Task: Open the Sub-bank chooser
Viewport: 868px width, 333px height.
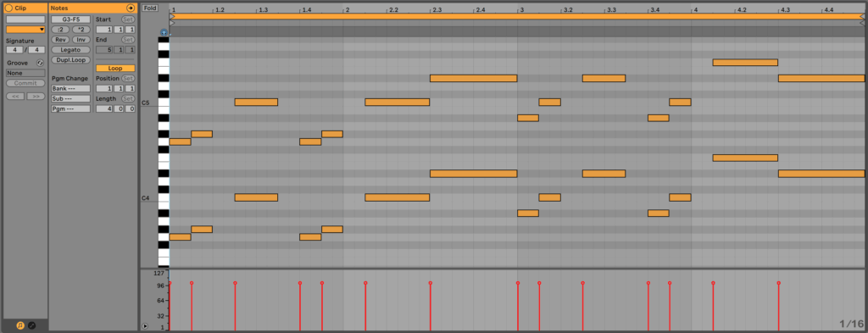Action: tap(71, 98)
